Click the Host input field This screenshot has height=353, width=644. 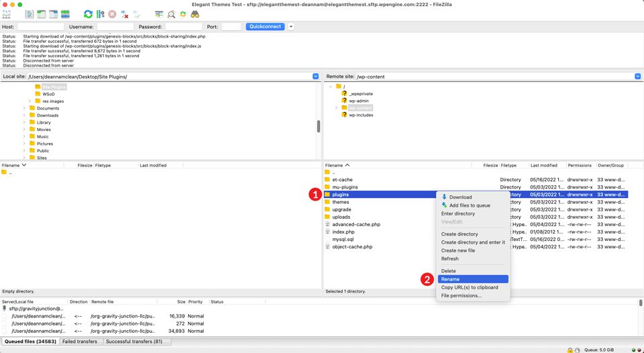(40, 27)
